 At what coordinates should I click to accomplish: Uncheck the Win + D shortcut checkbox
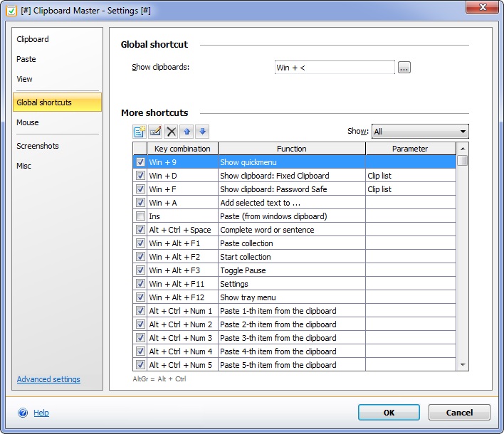point(140,176)
